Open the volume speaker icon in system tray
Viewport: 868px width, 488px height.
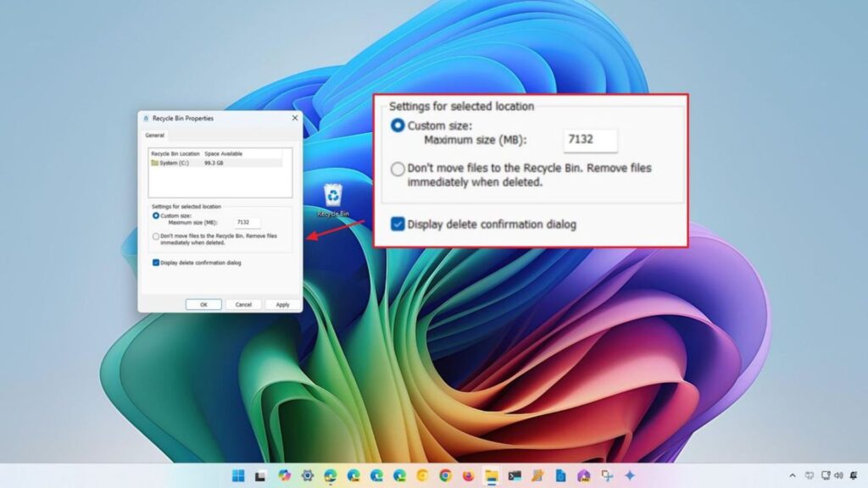click(x=838, y=475)
